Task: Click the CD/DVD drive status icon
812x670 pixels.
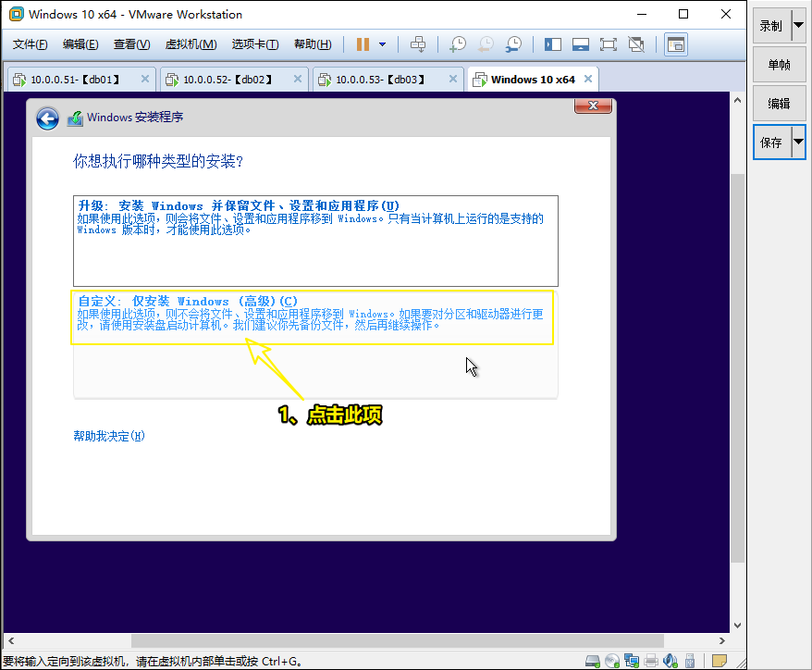Action: (x=612, y=661)
